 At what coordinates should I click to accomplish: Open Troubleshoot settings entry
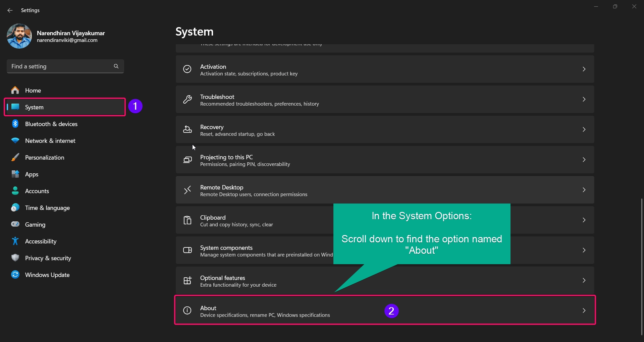pos(385,99)
